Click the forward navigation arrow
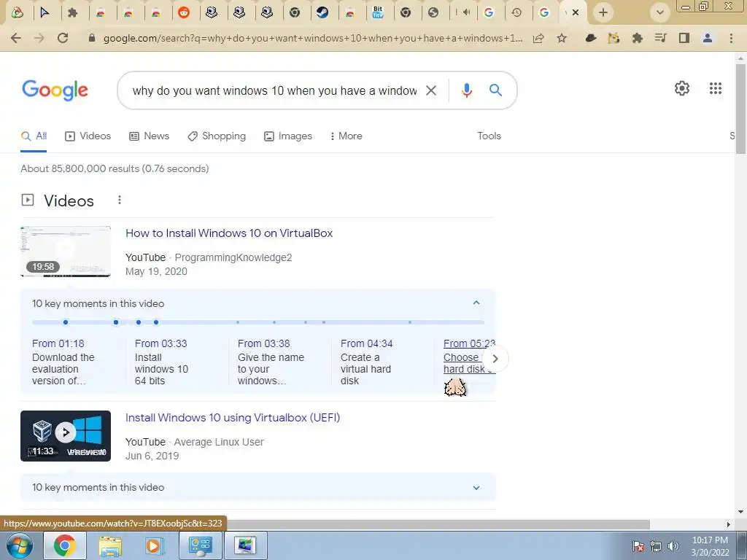The width and height of the screenshot is (747, 560). pyautogui.click(x=39, y=38)
